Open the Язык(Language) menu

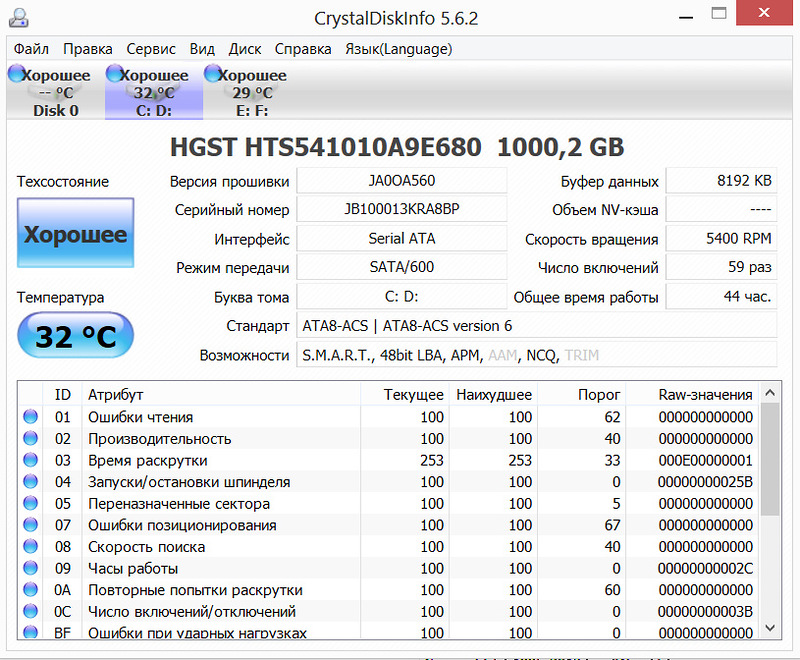(x=398, y=49)
